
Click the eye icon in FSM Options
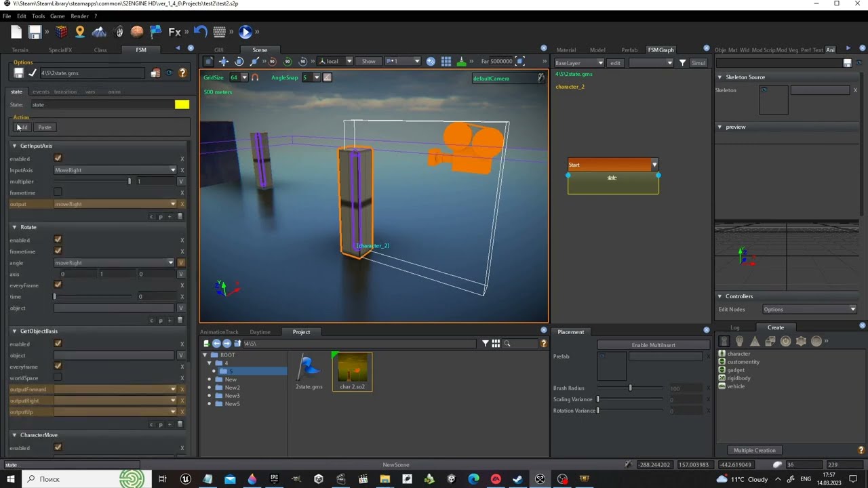click(x=169, y=73)
